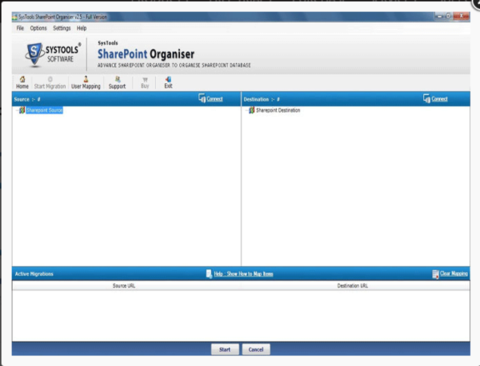
Task: Click the Cancel button
Action: point(256,349)
